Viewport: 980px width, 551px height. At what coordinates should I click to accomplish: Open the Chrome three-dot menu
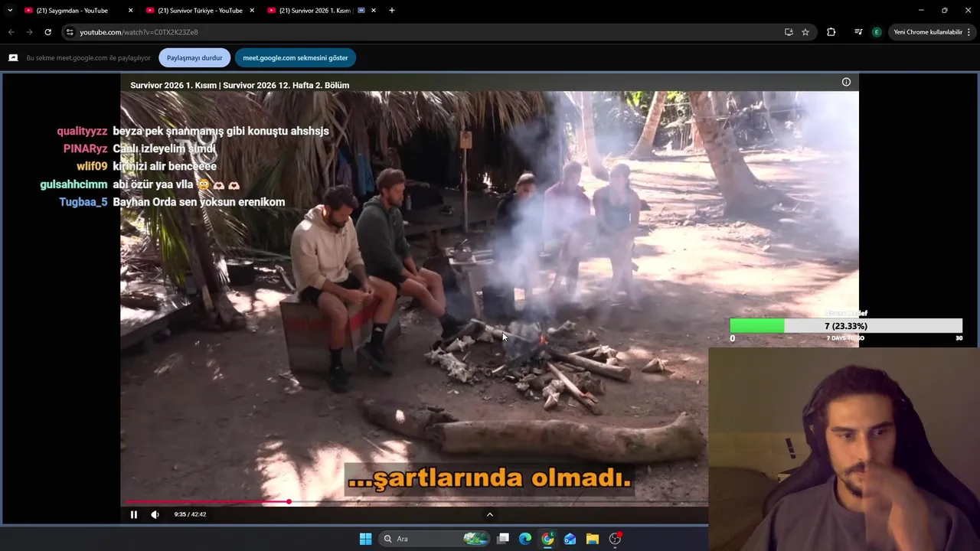(x=969, y=32)
